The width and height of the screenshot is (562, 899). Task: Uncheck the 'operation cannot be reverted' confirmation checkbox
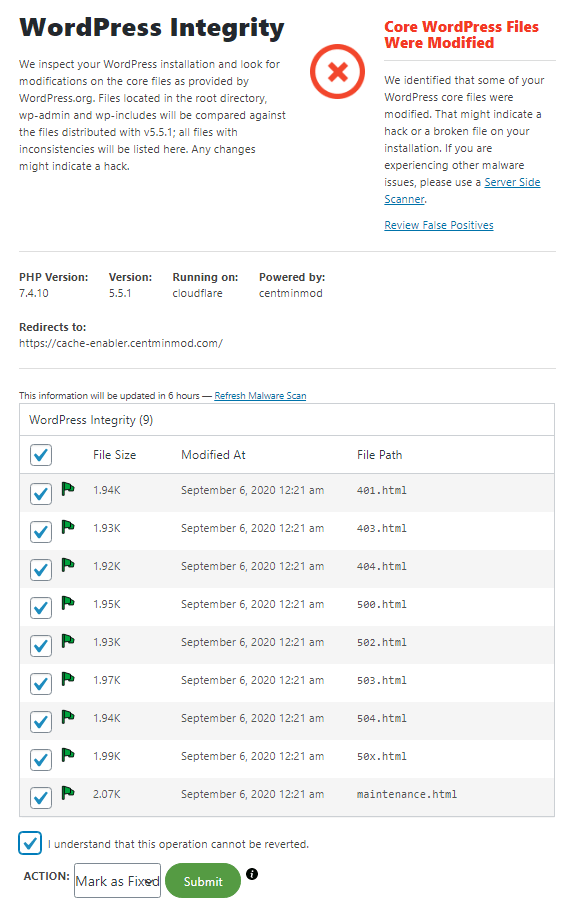30,843
